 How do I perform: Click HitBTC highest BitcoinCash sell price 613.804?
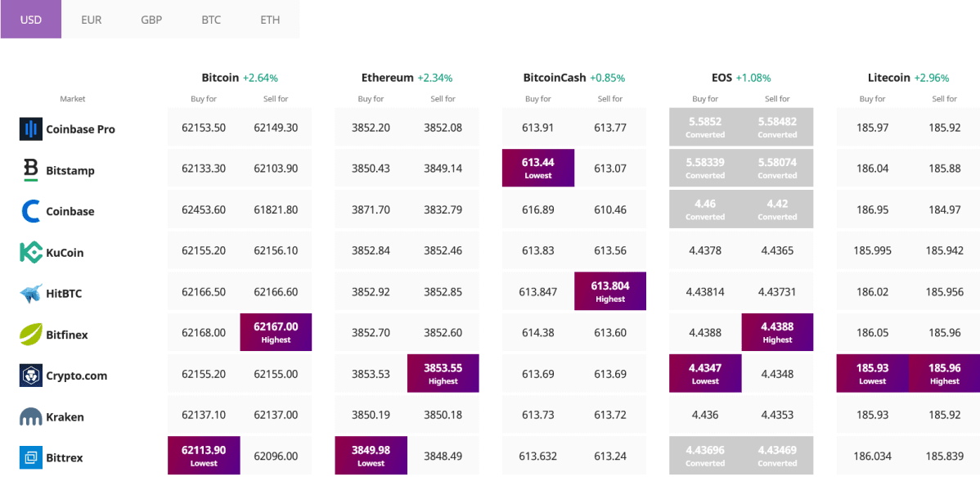610,290
